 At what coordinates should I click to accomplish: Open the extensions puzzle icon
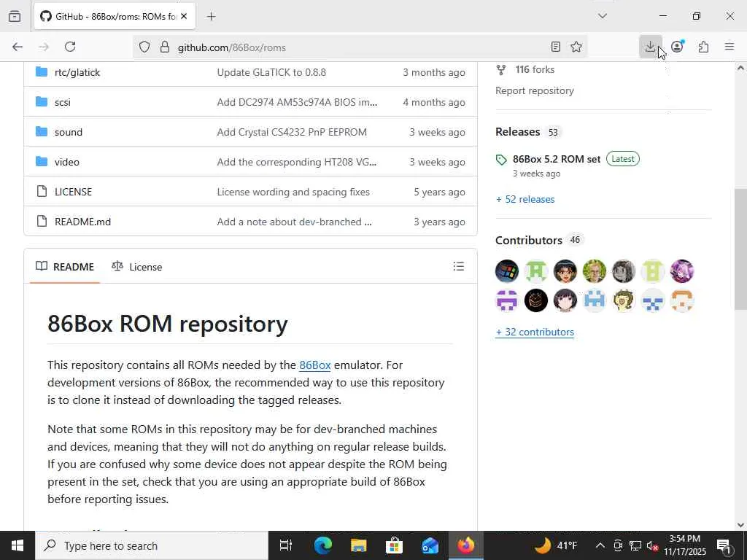pos(703,47)
